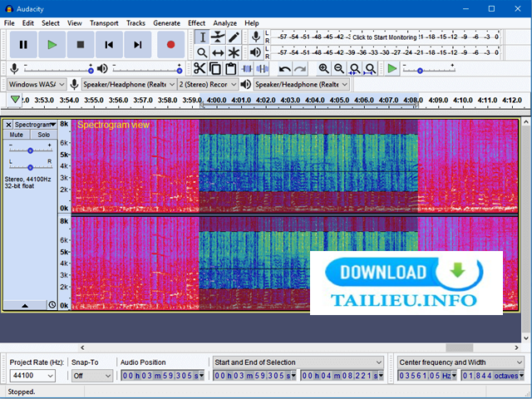Image resolution: width=532 pixels, height=399 pixels.
Task: Select the Selection (I-beam) tool
Action: click(x=202, y=37)
